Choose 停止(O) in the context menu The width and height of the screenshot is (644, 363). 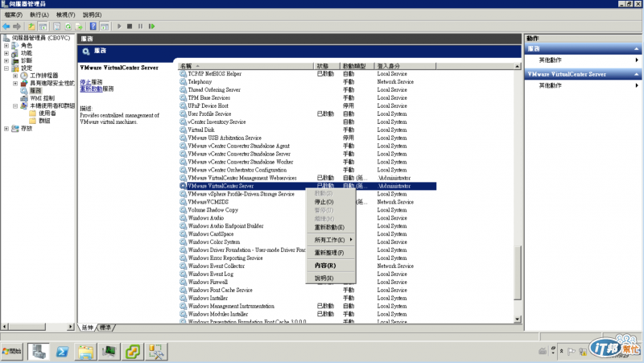point(331,202)
